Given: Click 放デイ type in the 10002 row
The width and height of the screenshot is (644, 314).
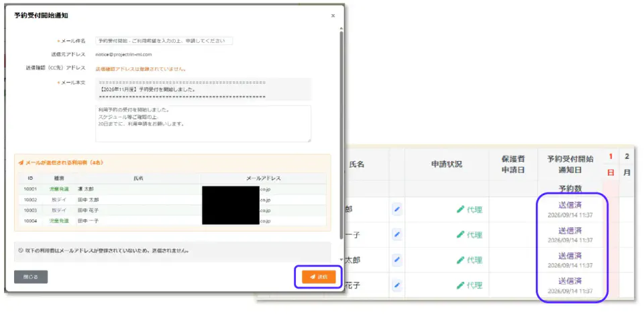Looking at the screenshot, I should pos(58,200).
